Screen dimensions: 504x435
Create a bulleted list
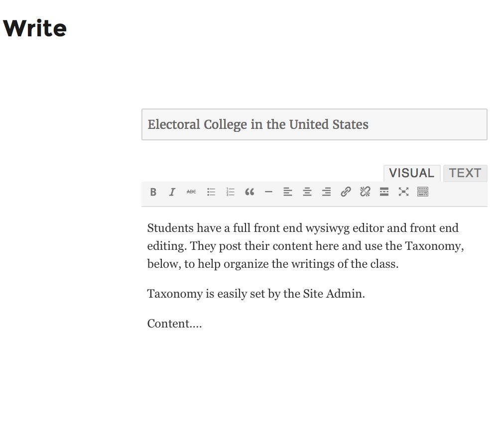click(x=211, y=192)
